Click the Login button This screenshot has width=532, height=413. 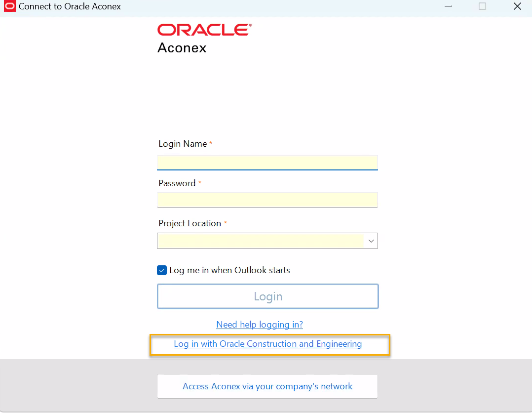[267, 296]
